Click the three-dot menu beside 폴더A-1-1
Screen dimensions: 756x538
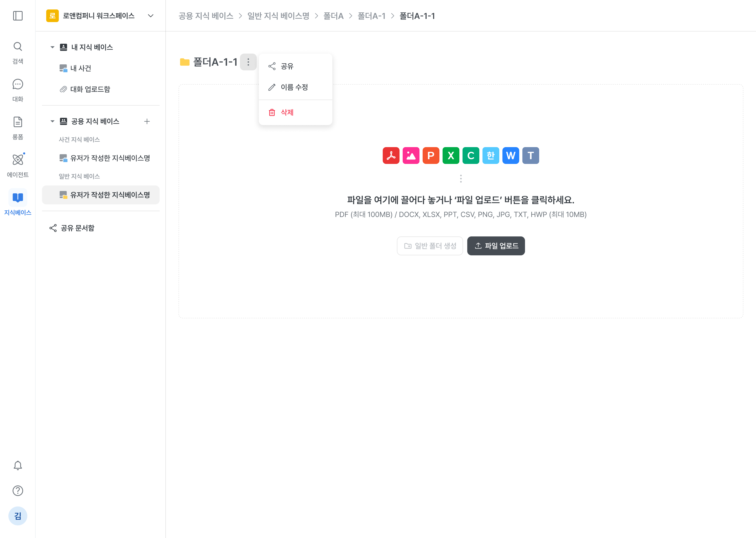248,62
